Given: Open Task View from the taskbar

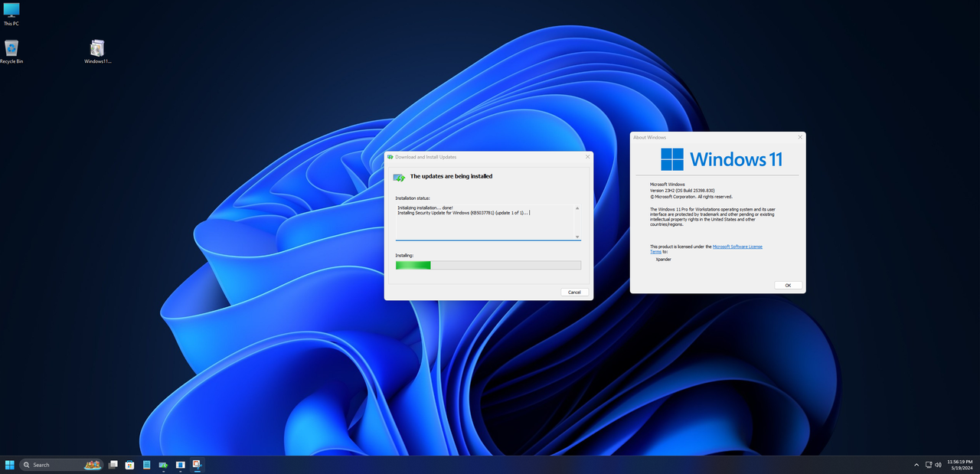Looking at the screenshot, I should [x=113, y=465].
